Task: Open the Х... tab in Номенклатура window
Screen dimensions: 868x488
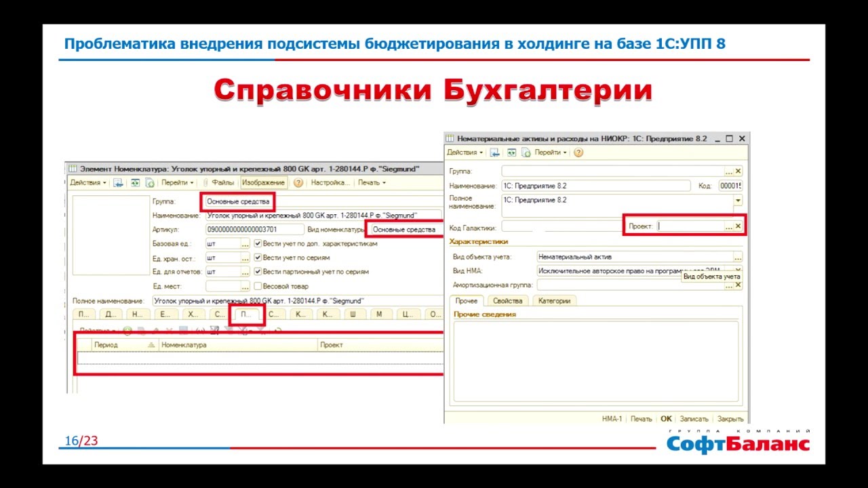Action: [x=193, y=314]
